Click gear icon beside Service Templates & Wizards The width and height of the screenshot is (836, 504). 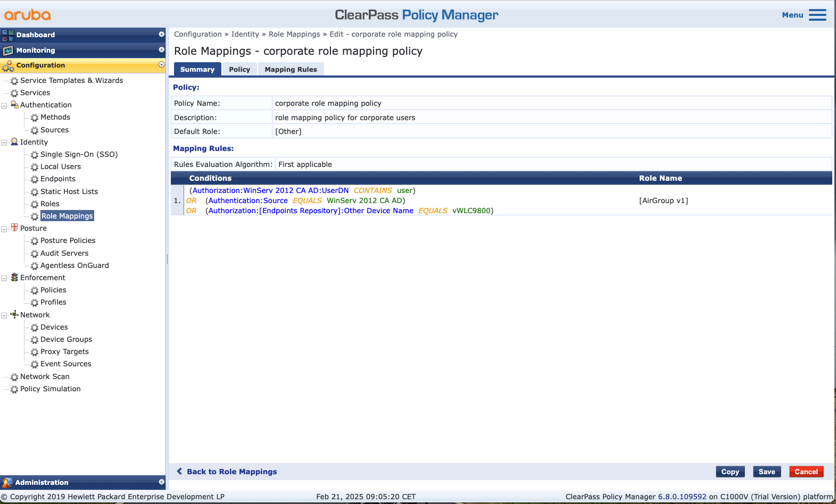[14, 81]
